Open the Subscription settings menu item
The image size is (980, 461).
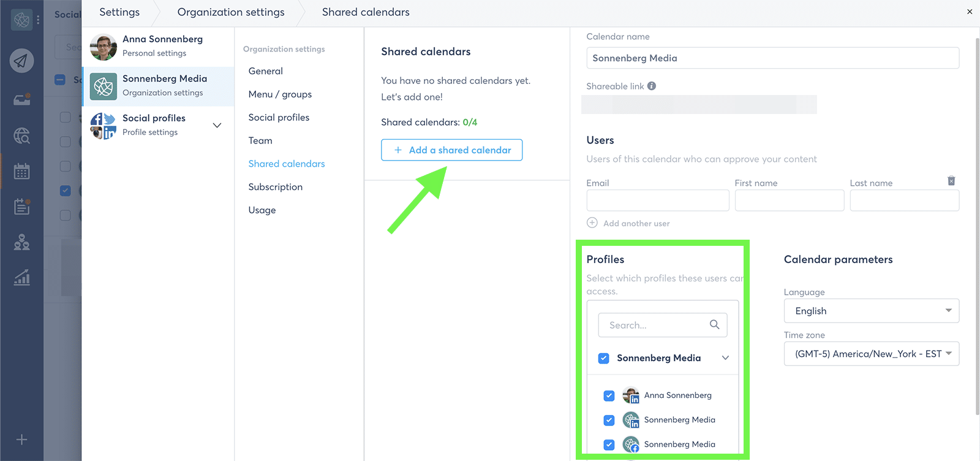click(275, 187)
